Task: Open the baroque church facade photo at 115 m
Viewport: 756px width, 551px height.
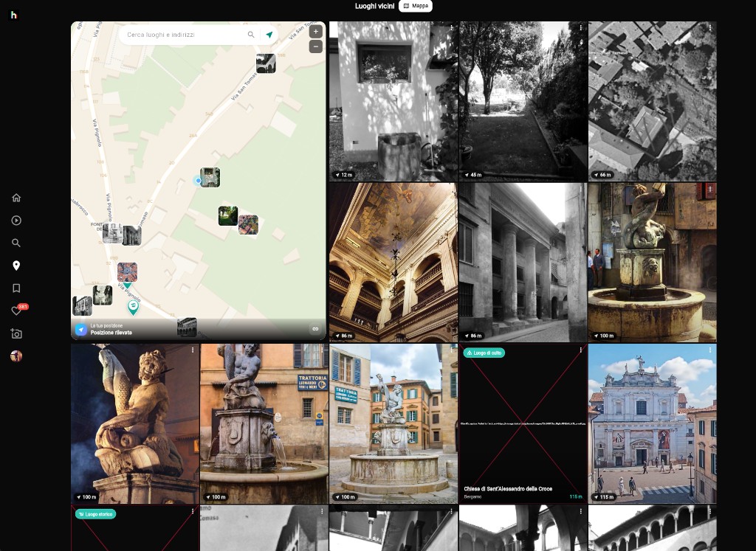Action: point(653,424)
